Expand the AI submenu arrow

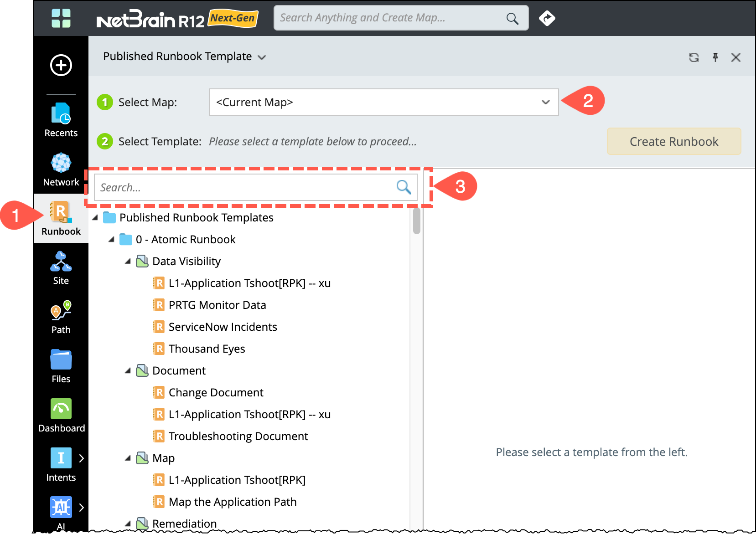coord(82,508)
